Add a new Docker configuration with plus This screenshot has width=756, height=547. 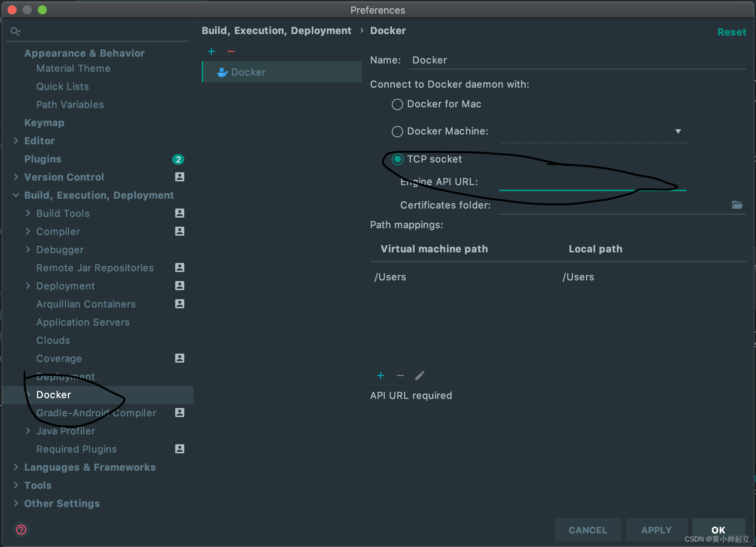tap(211, 51)
